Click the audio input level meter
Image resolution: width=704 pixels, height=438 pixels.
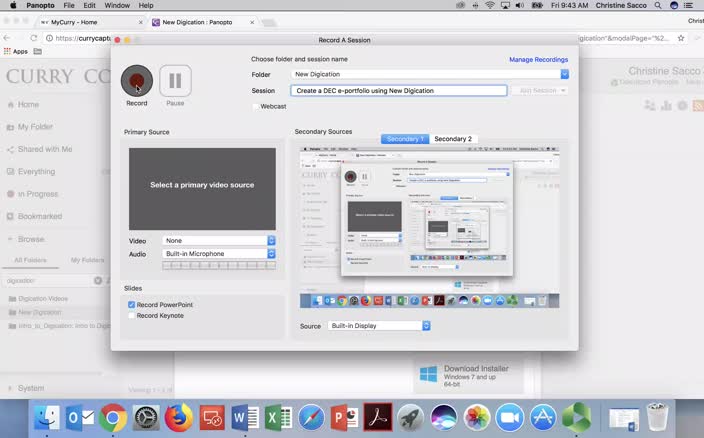(x=219, y=266)
